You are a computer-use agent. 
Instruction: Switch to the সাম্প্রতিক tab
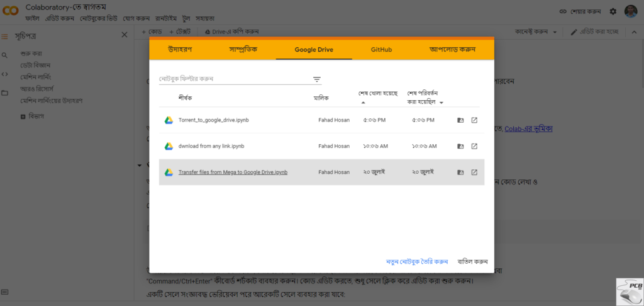(243, 49)
